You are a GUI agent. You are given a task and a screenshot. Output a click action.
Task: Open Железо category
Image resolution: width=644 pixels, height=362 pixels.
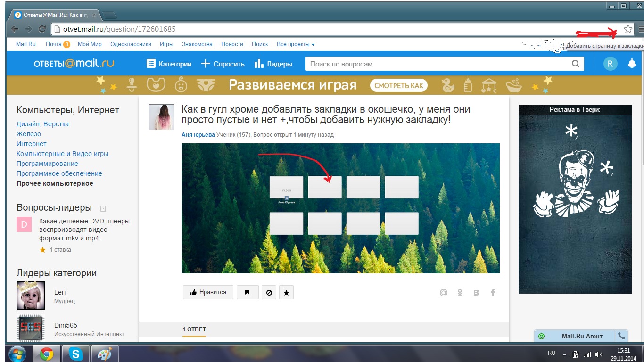29,134
